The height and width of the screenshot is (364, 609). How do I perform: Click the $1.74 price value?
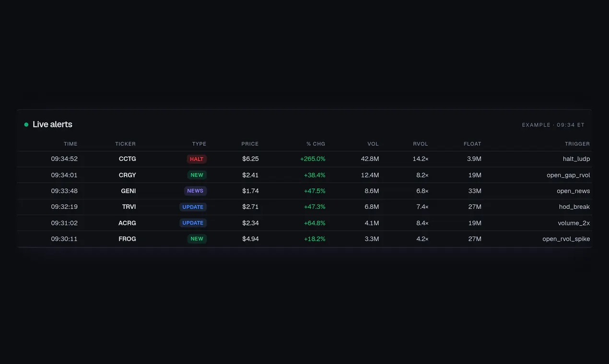(x=250, y=191)
